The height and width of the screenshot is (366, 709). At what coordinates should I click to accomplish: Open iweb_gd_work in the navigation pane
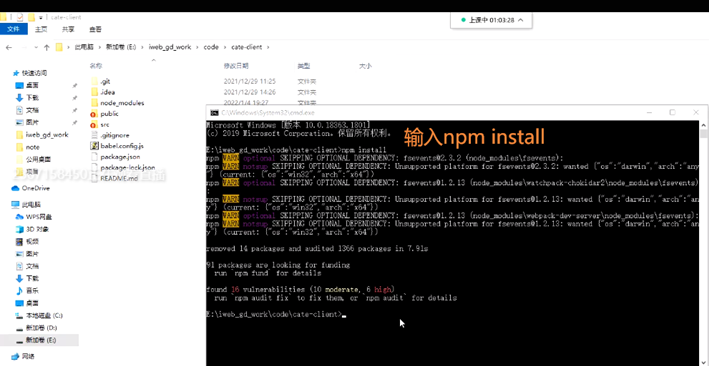point(47,135)
